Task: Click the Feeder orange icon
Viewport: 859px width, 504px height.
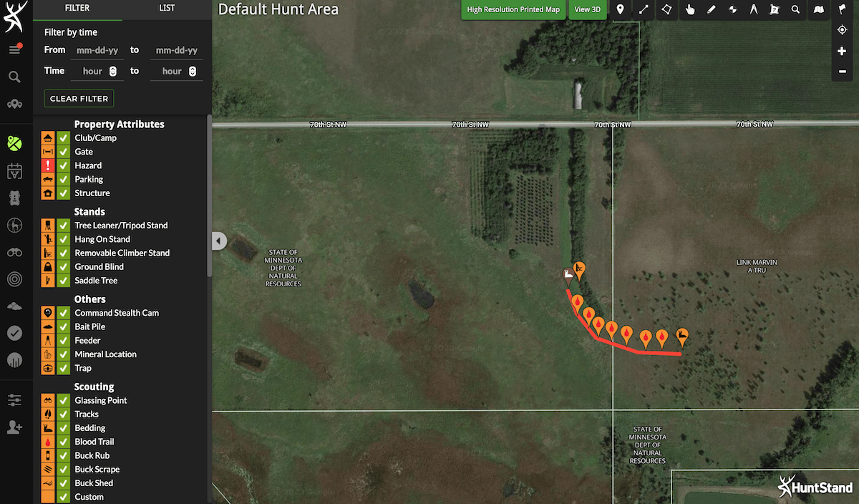Action: pos(47,341)
